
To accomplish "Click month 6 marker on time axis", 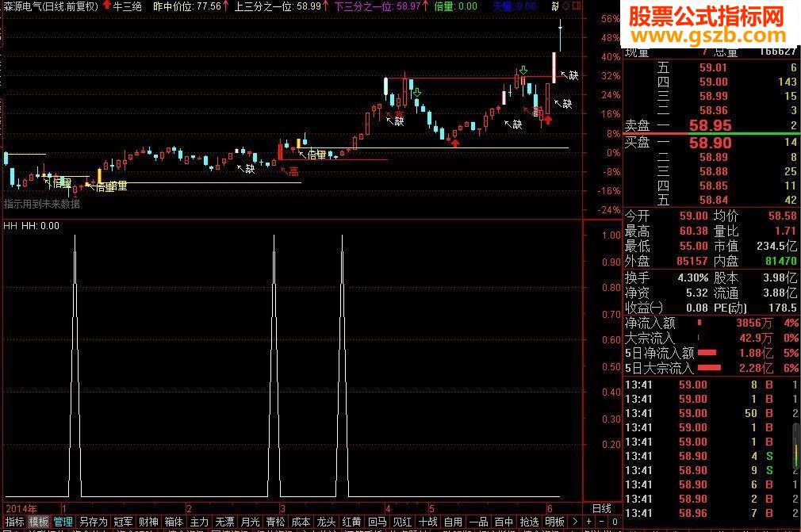I will coord(550,508).
